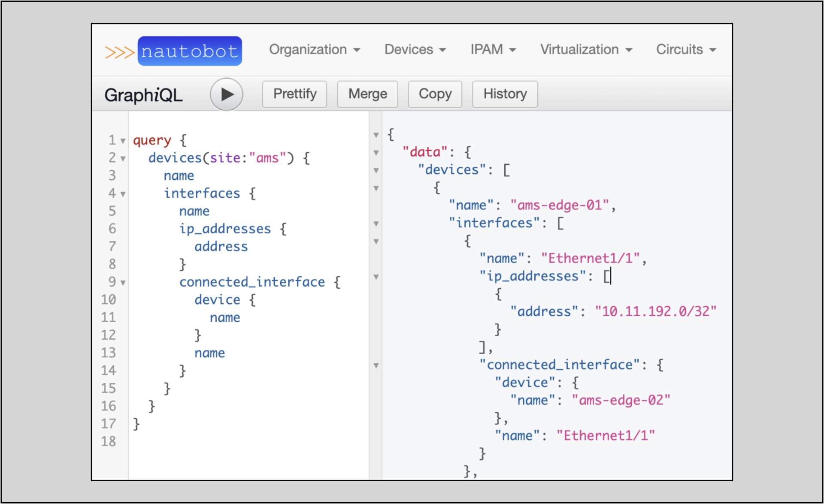Collapse the query block on line 1
This screenshot has height=504, width=824.
point(123,140)
